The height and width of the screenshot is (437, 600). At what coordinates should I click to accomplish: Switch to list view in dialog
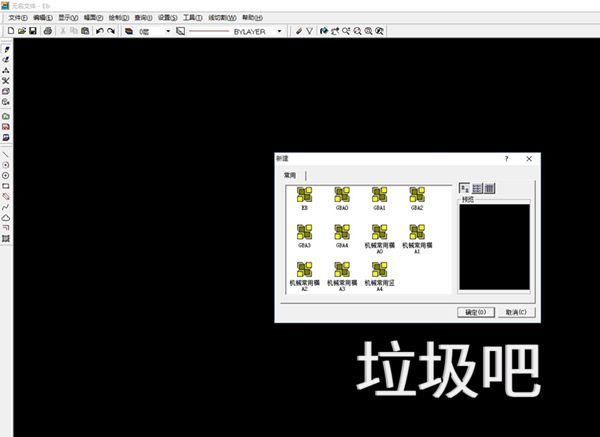pyautogui.click(x=477, y=187)
